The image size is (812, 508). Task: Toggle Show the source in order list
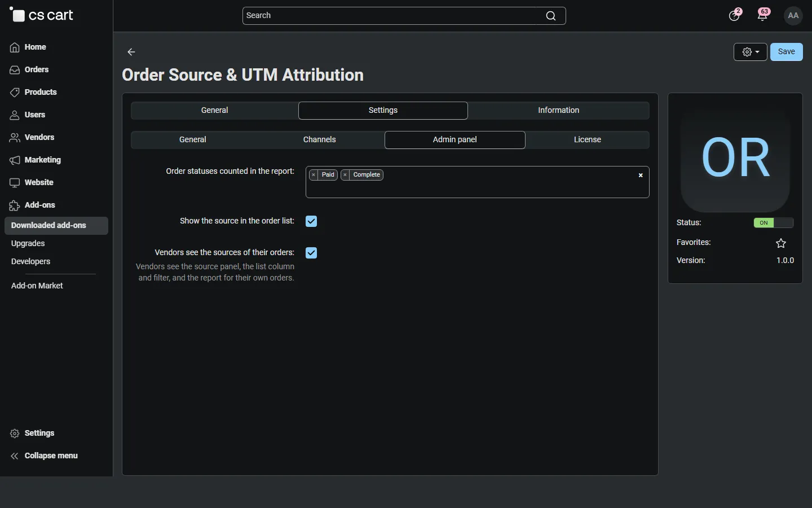point(311,221)
